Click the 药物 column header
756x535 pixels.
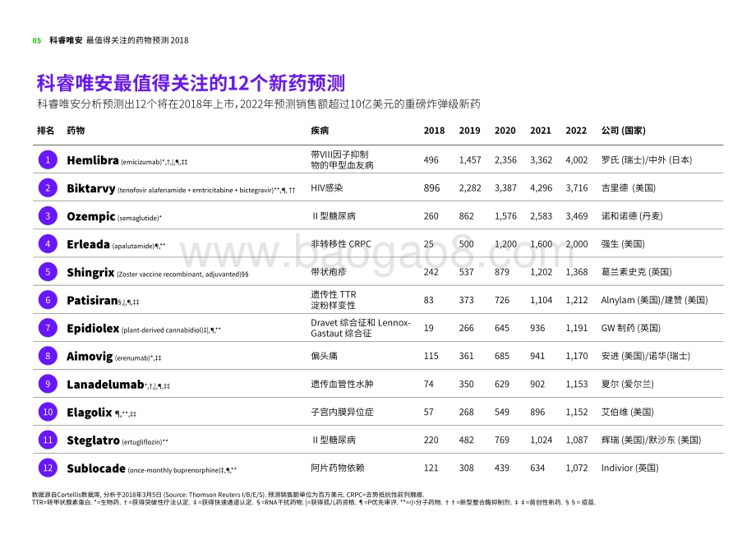coord(76,130)
